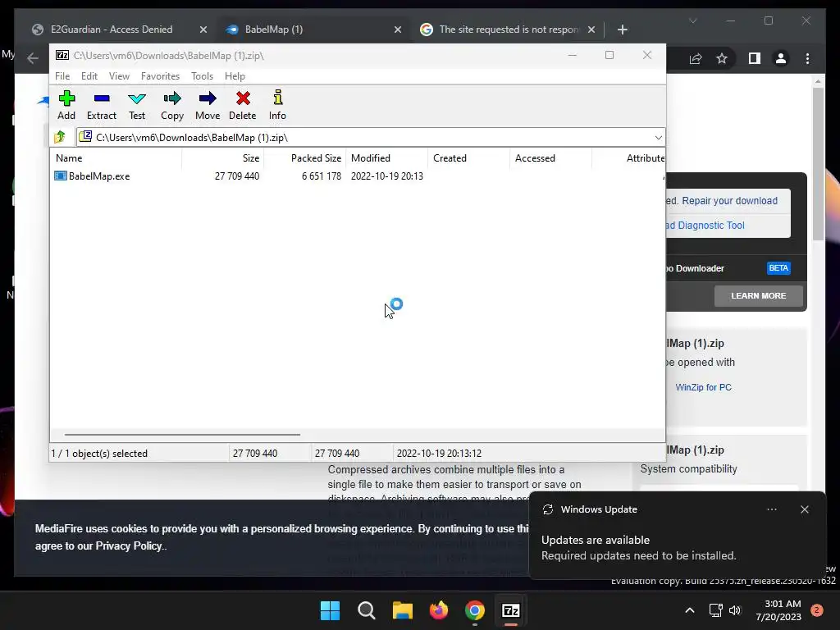Select the BabelMap.exe file icon

coord(60,176)
